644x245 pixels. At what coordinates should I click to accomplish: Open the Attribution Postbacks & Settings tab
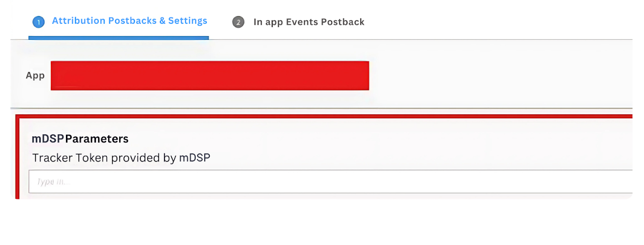pyautogui.click(x=129, y=21)
